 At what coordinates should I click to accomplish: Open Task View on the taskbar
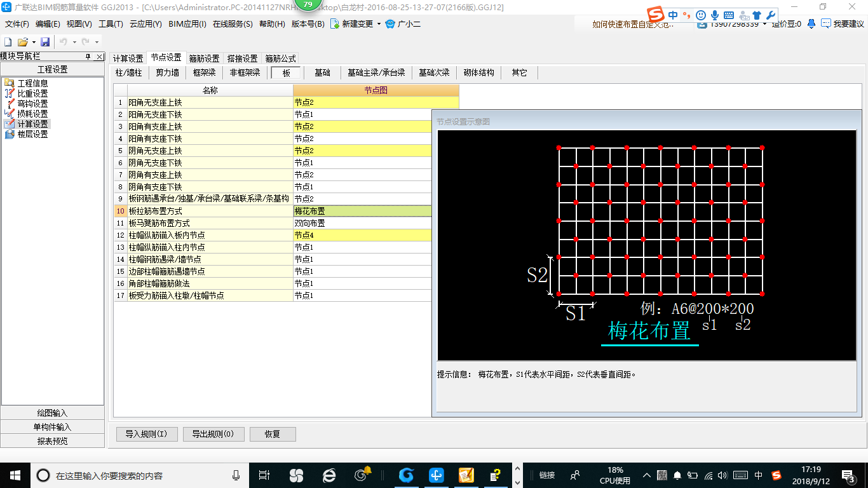(264, 475)
